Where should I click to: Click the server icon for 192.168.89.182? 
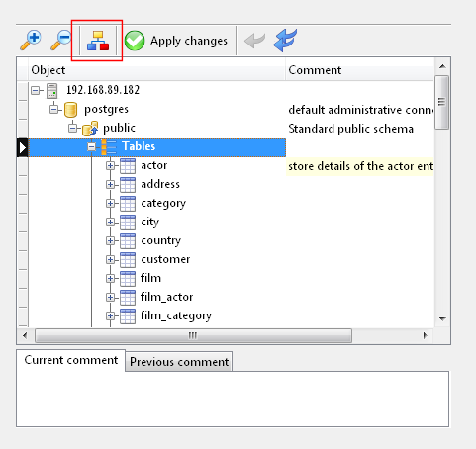(52, 91)
